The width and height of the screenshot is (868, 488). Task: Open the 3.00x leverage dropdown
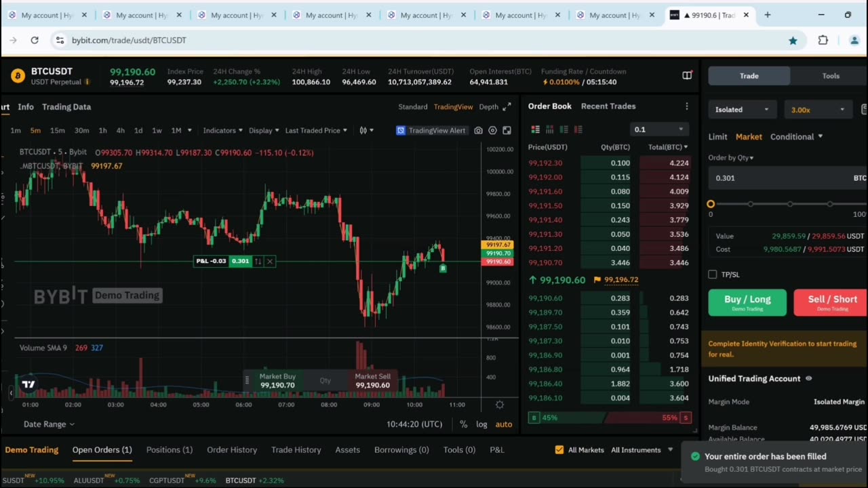tap(818, 109)
